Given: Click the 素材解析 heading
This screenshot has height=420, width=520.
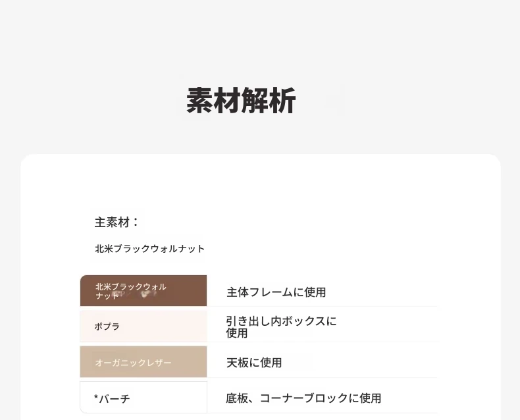Looking at the screenshot, I should [x=241, y=101].
